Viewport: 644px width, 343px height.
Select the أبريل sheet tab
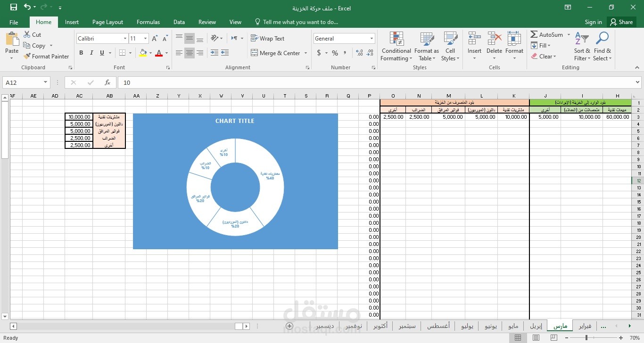(x=536, y=326)
